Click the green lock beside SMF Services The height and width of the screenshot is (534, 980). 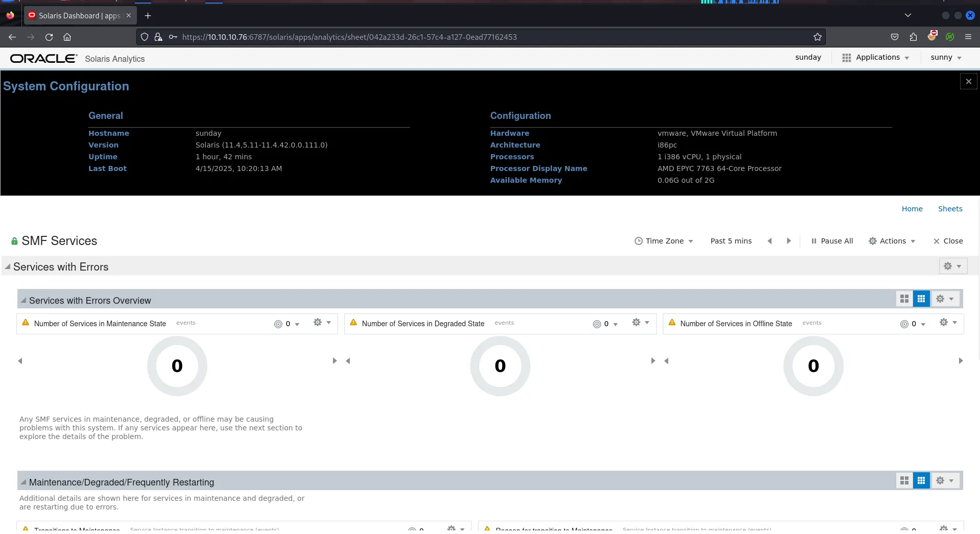coord(14,241)
